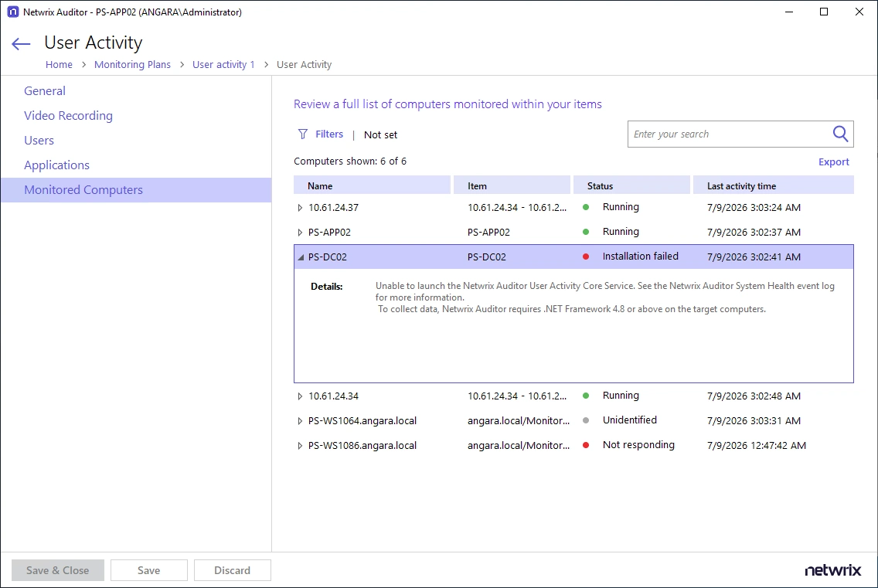
Task: Click item range cell in 10.61.24.37 row
Action: [517, 207]
